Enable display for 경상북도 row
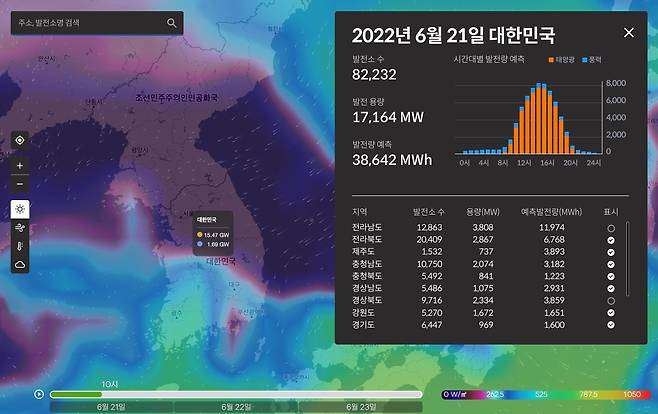658x414 pixels. pyautogui.click(x=610, y=298)
